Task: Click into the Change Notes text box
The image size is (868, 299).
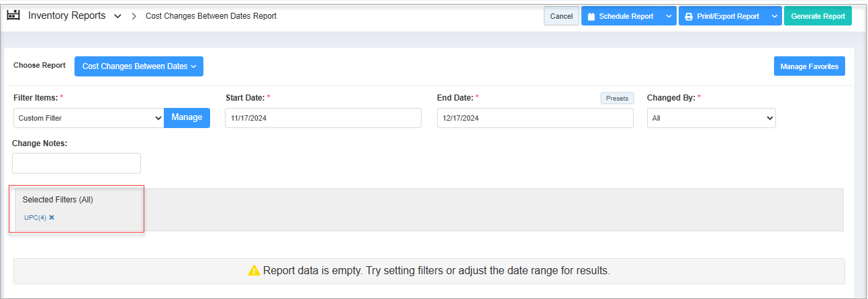Action: pyautogui.click(x=77, y=163)
